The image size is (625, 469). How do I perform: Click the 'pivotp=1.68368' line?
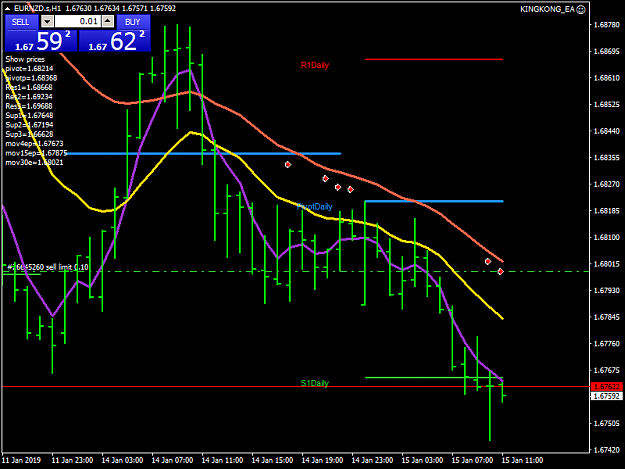tap(31, 78)
